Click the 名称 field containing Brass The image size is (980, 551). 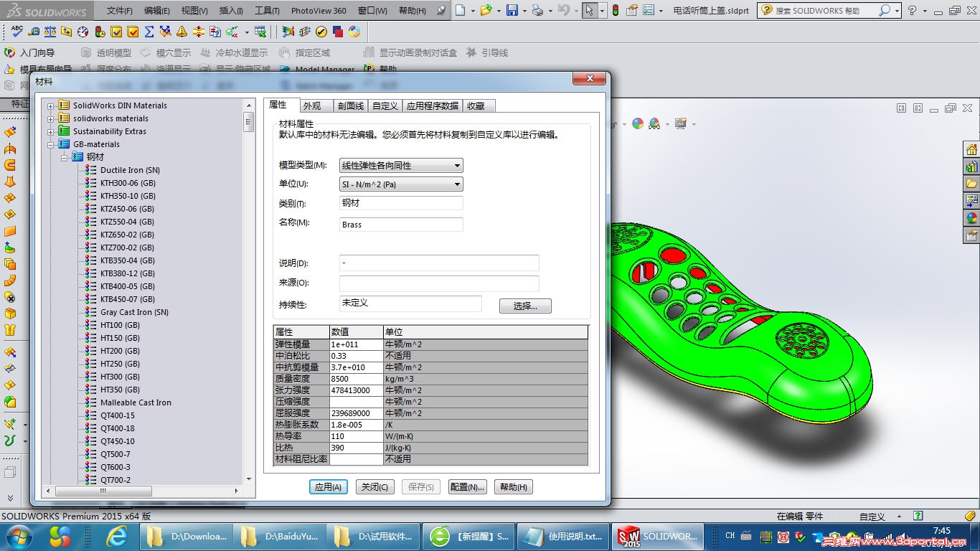(x=401, y=225)
